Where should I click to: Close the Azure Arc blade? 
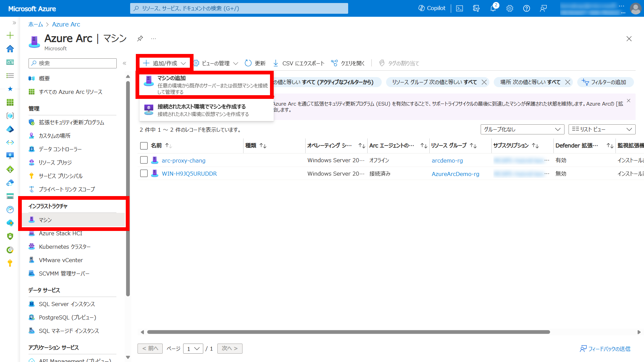coord(629,39)
